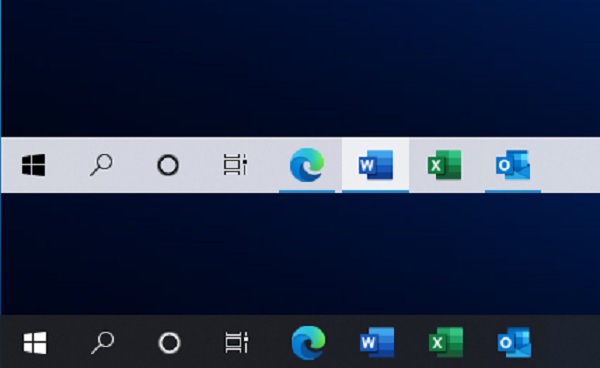600x368 pixels.
Task: Open Search magnifier on the dark taskbar
Action: click(103, 342)
